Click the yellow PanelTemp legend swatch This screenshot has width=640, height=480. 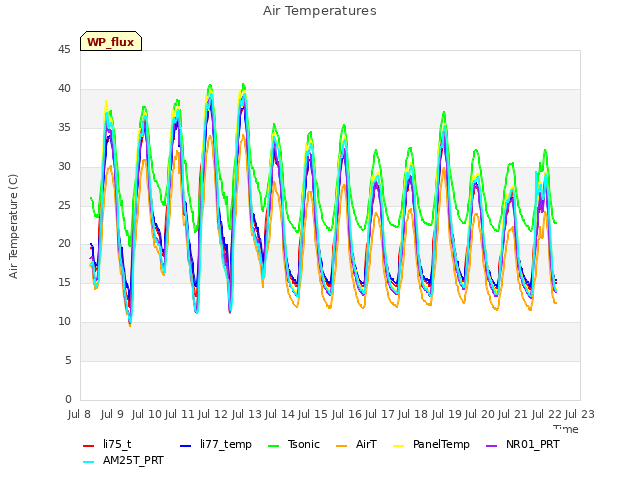click(x=398, y=446)
